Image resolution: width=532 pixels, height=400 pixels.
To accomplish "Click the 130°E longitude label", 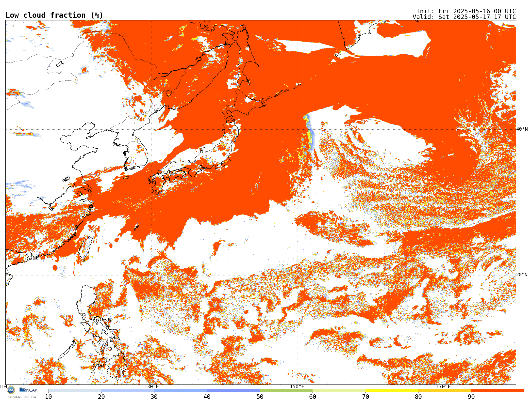I will click(151, 386).
